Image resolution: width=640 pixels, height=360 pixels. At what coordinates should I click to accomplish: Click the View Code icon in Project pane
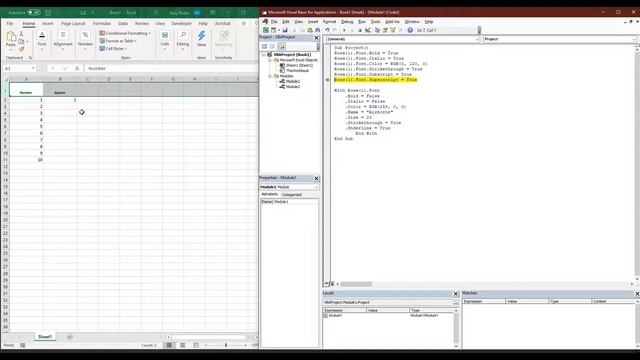point(264,47)
